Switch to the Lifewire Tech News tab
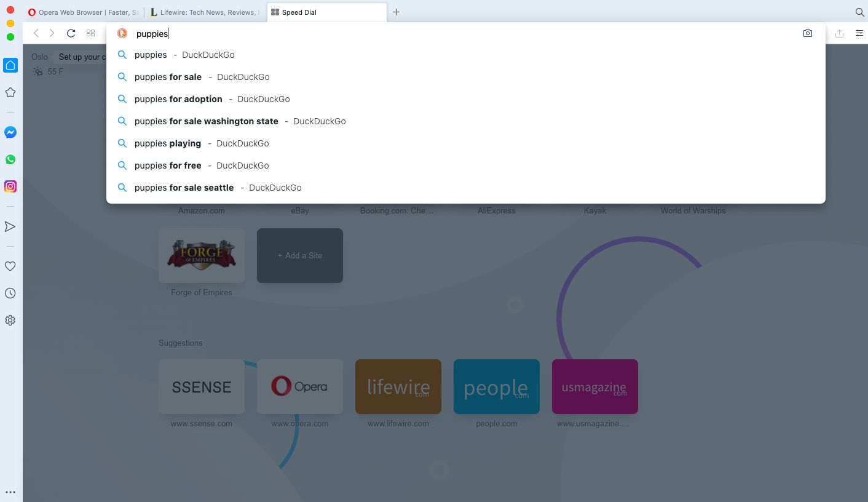The width and height of the screenshot is (868, 502). coord(205,12)
